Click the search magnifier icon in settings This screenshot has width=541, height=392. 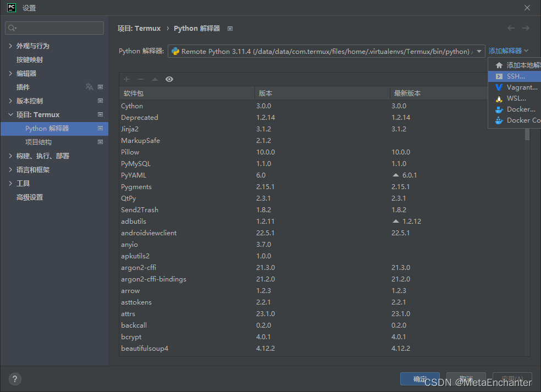pos(12,28)
